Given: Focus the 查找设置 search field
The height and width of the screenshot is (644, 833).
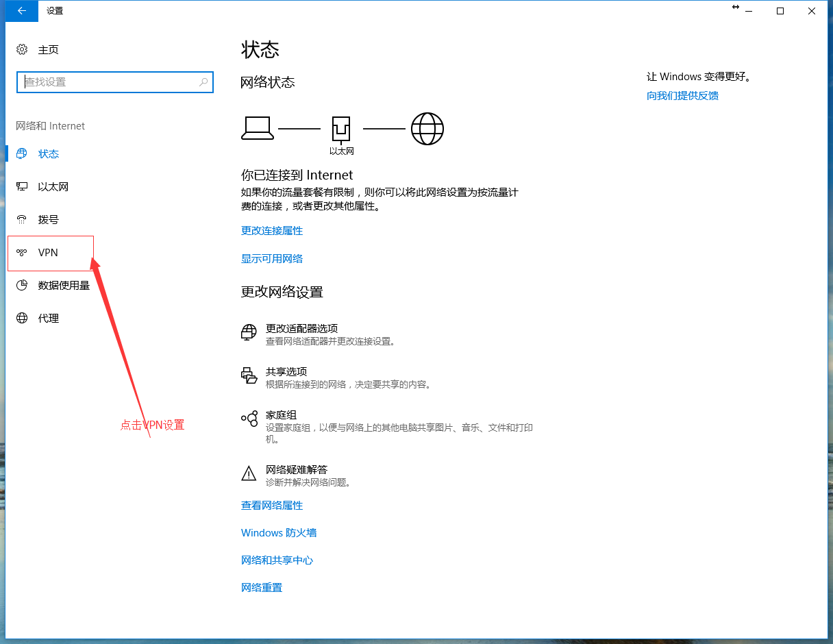Looking at the screenshot, I should 110,82.
